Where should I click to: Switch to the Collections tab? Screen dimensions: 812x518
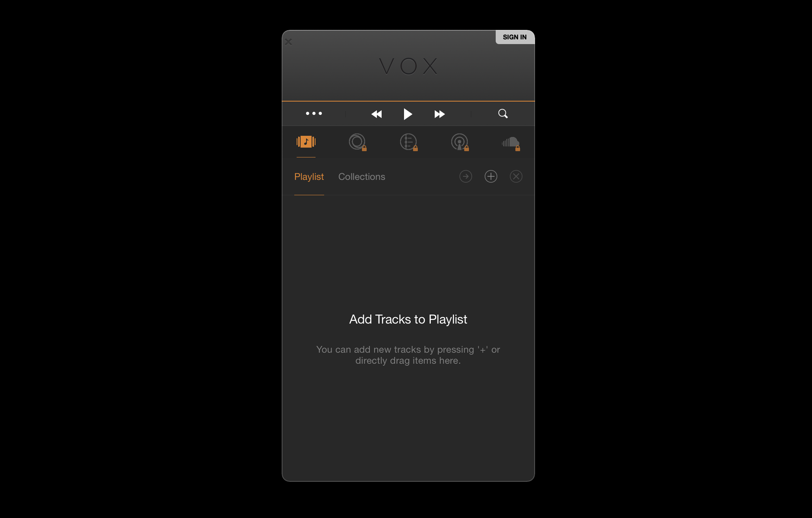(361, 176)
